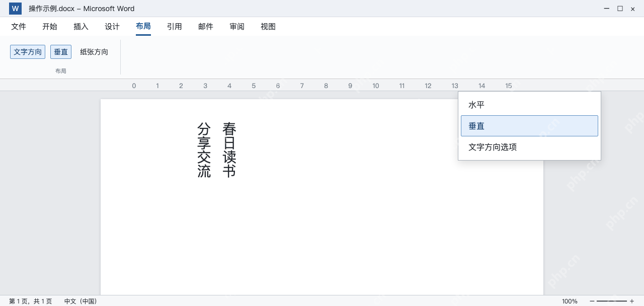Click the vertical text 春日读书 in document
This screenshot has height=306, width=644.
point(229,150)
